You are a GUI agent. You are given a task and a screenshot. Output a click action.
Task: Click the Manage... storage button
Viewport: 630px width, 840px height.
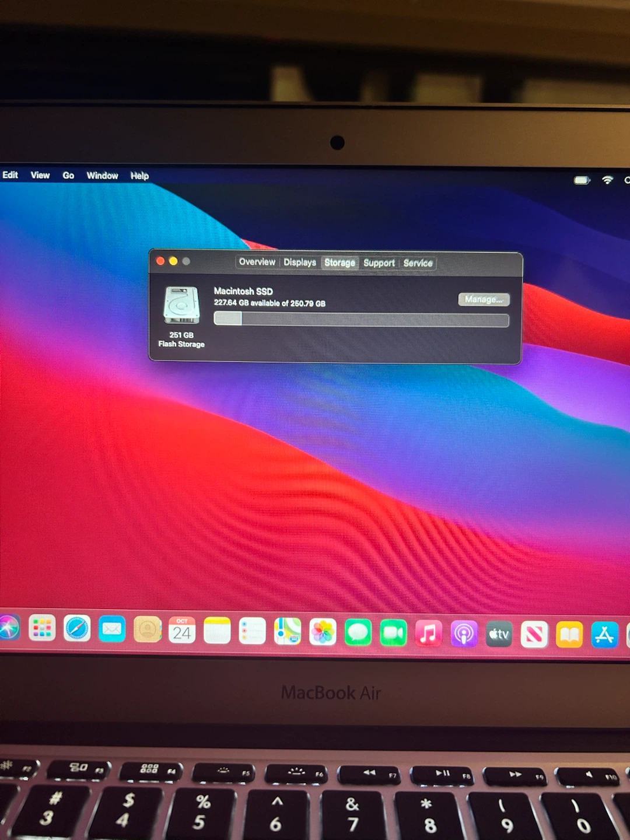pyautogui.click(x=484, y=299)
